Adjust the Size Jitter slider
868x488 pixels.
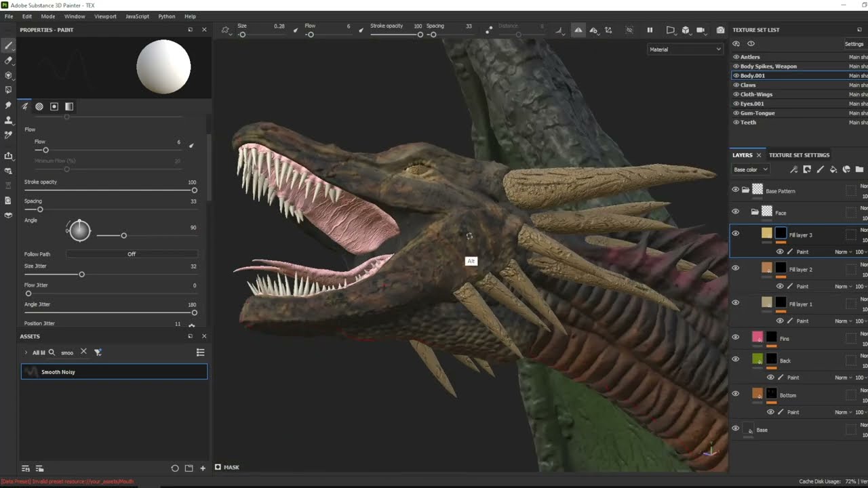point(111,274)
